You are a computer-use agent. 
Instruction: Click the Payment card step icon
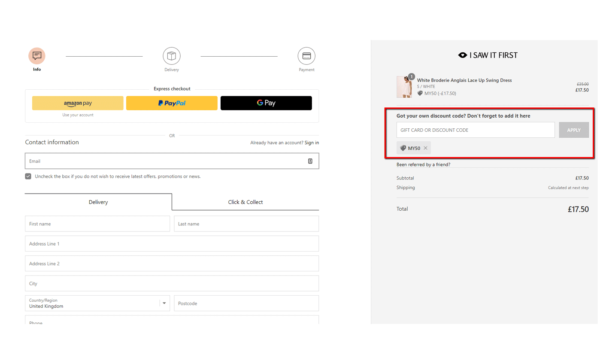(306, 56)
